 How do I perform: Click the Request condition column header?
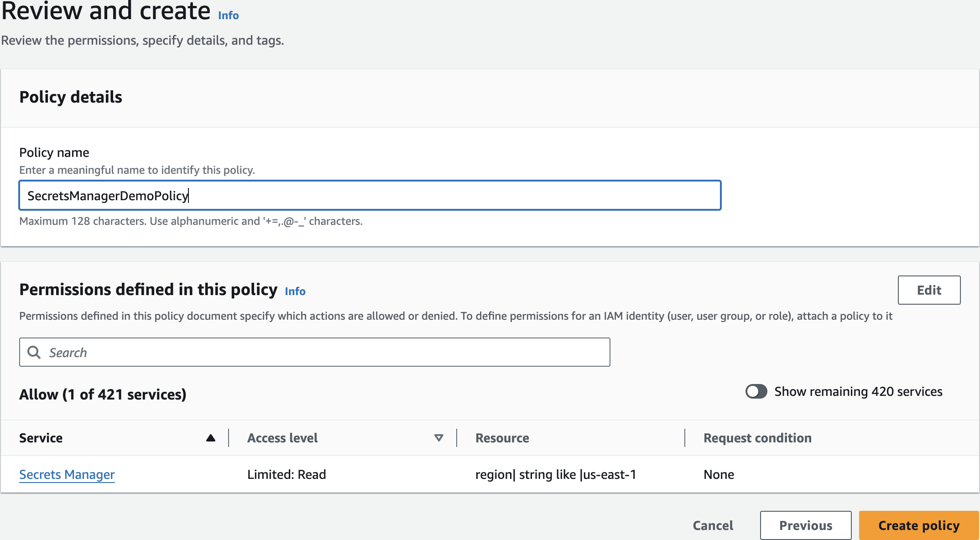click(x=757, y=438)
